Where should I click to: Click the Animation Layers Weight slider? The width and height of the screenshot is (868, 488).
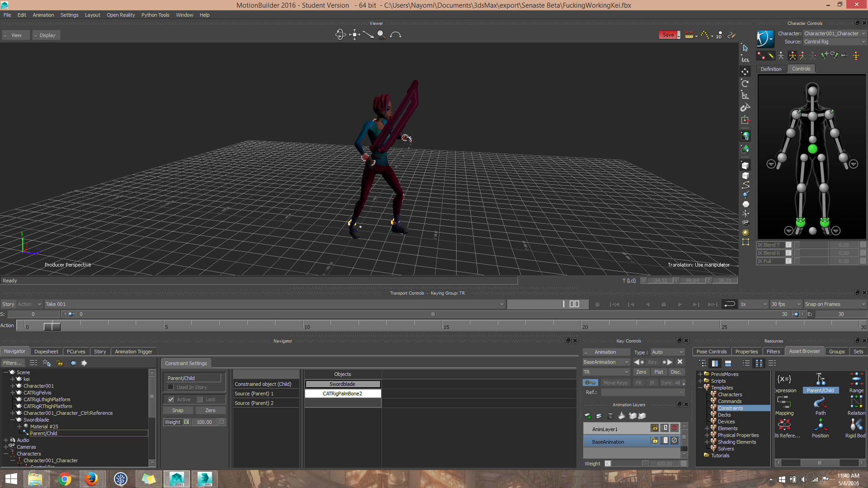631,464
